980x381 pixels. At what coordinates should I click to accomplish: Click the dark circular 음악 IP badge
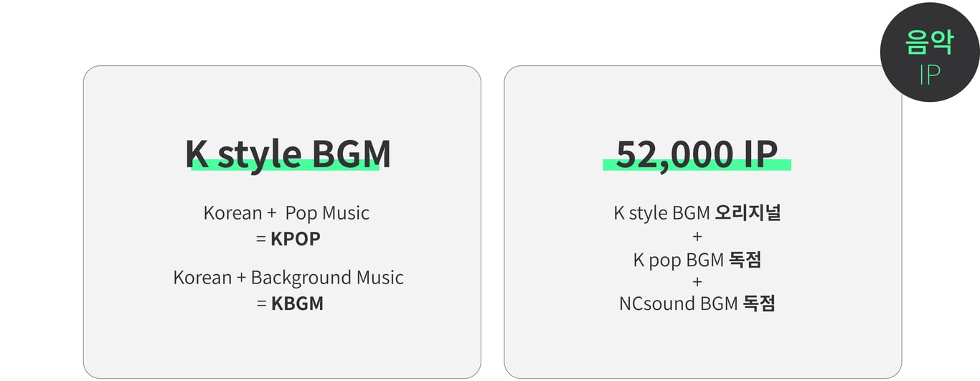pos(929,52)
